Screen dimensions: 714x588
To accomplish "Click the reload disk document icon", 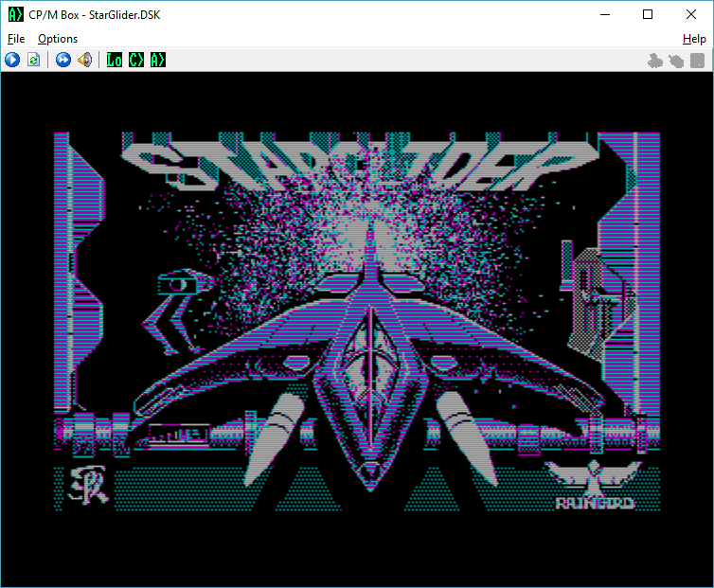I will [33, 60].
